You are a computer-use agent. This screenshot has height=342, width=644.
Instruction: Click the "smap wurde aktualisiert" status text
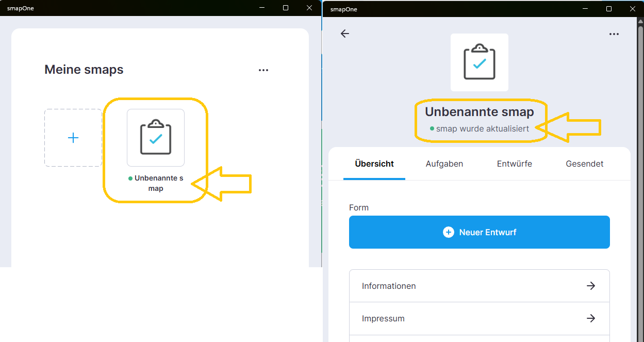483,129
